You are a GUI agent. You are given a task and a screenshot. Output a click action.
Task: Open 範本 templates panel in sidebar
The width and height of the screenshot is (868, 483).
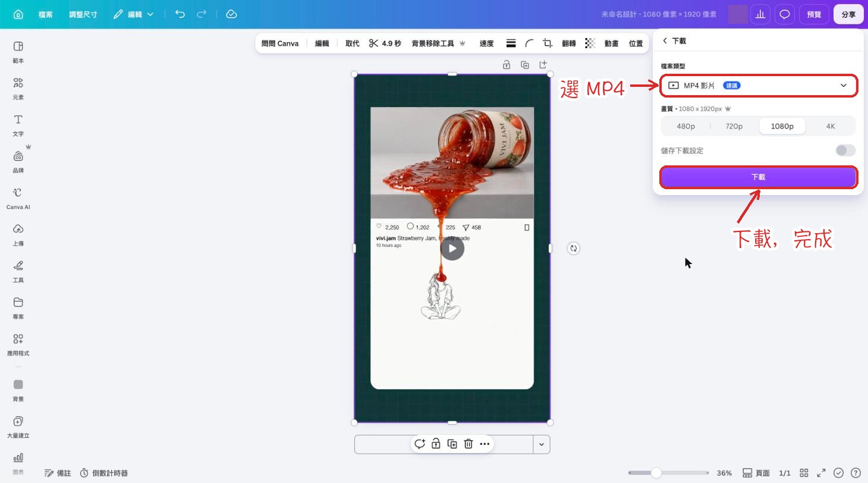point(18,52)
